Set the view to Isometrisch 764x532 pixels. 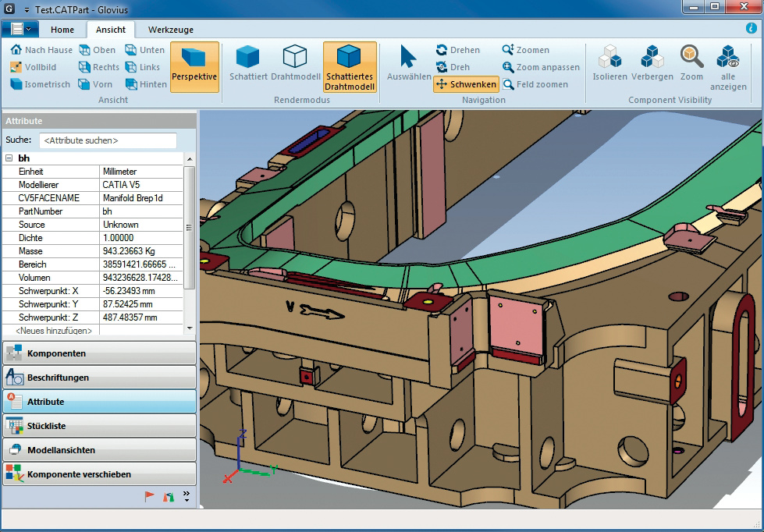pyautogui.click(x=40, y=84)
